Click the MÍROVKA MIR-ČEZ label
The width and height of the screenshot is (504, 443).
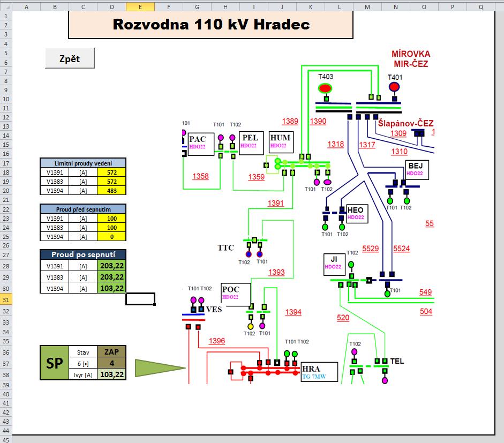(411, 59)
